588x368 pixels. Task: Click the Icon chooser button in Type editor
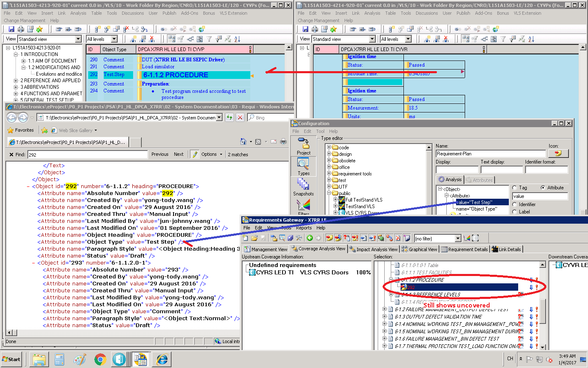[x=558, y=153]
